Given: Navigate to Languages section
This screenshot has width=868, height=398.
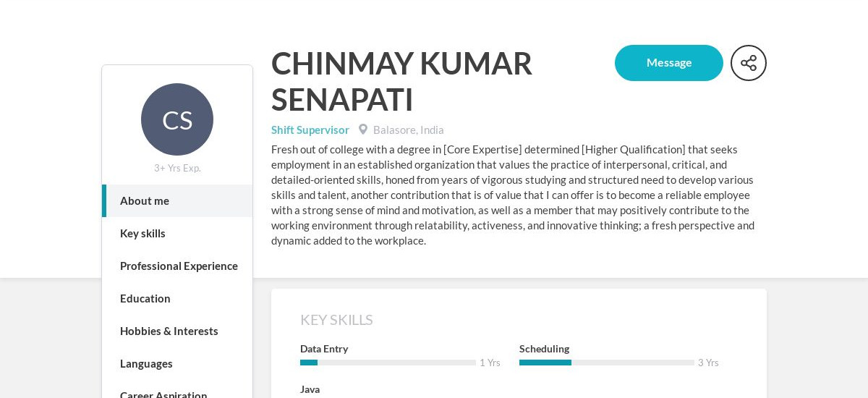Looking at the screenshot, I should click(x=177, y=363).
